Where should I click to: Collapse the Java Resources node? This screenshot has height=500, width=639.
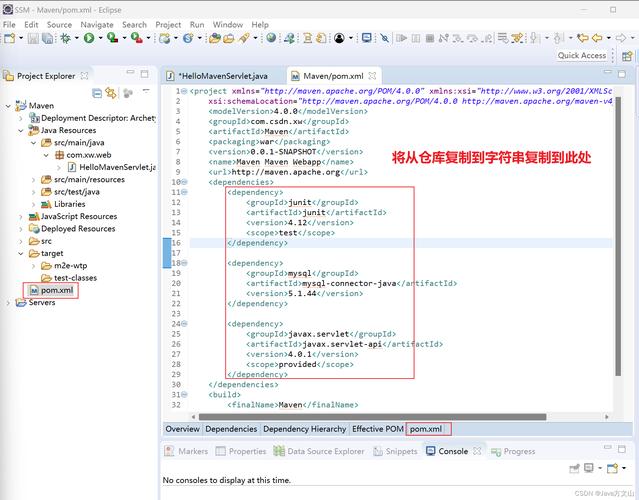[x=21, y=130]
